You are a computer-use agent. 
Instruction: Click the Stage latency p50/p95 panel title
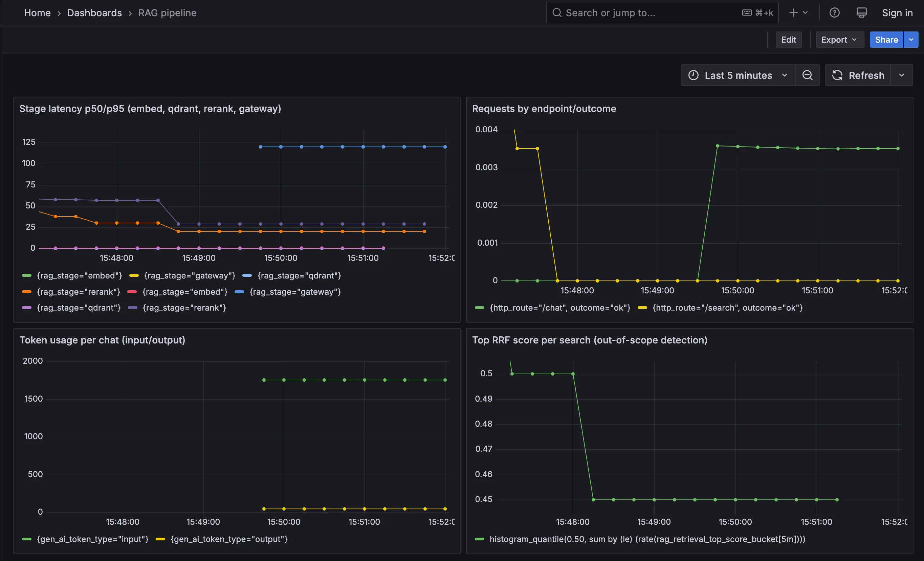(150, 109)
